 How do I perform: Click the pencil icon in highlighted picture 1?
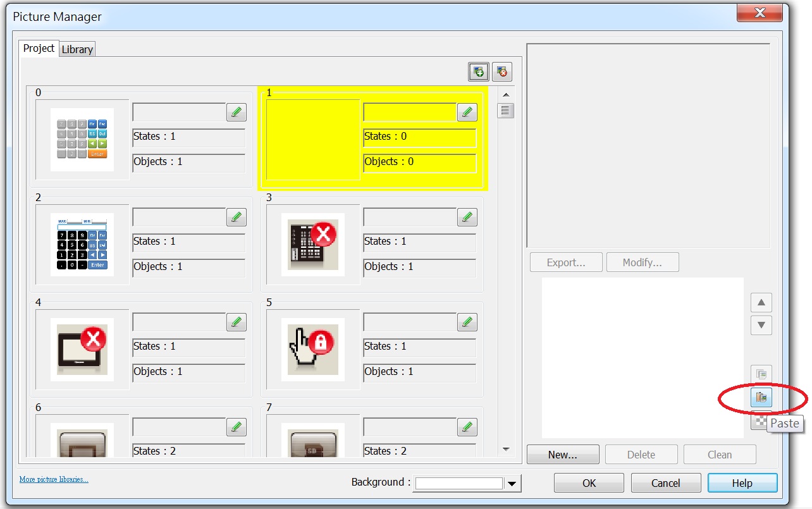tap(467, 113)
